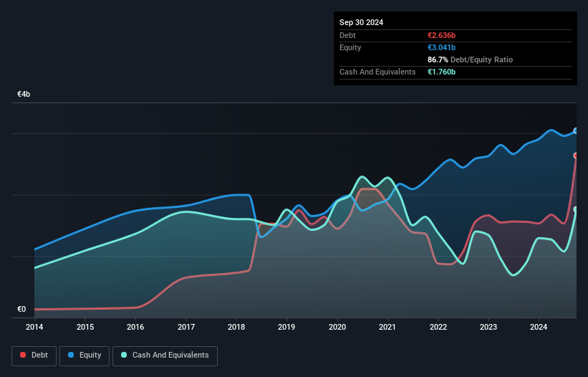The width and height of the screenshot is (588, 377).
Task: Click the €0 y-axis label
Action: click(x=21, y=310)
